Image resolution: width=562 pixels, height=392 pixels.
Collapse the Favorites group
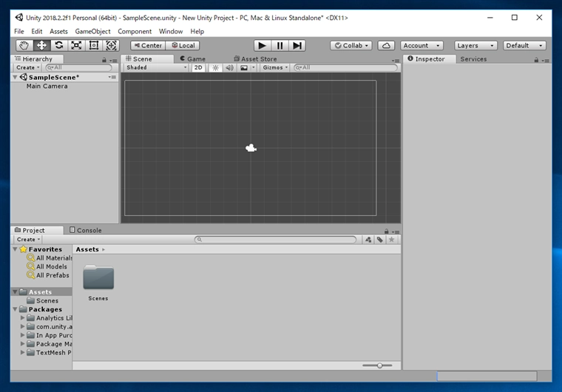point(15,249)
